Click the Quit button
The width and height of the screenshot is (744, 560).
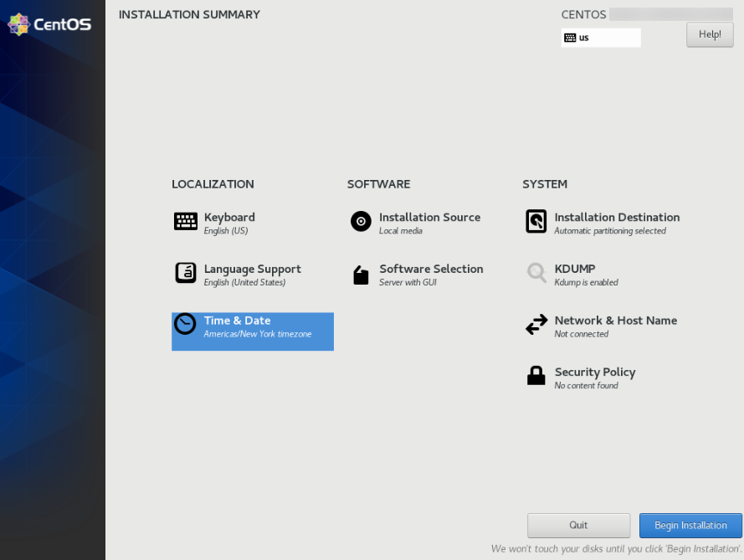click(x=578, y=526)
